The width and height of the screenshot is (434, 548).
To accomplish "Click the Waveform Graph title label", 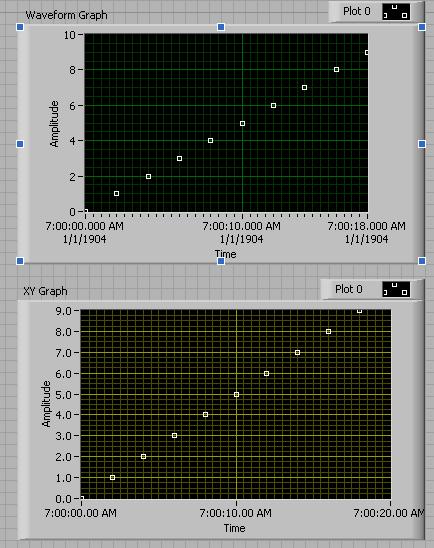I will tap(66, 15).
